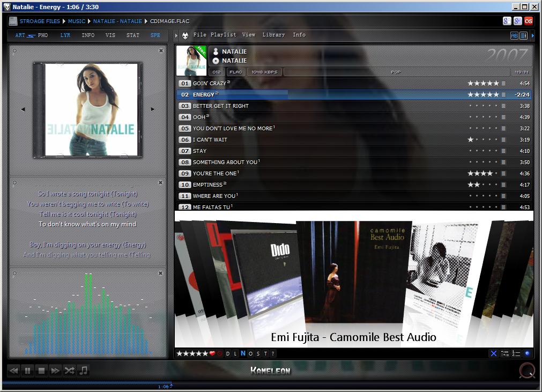542x392 pixels.
Task: Click the NATALIE - NATALIE breadcrumb
Action: pyautogui.click(x=117, y=21)
